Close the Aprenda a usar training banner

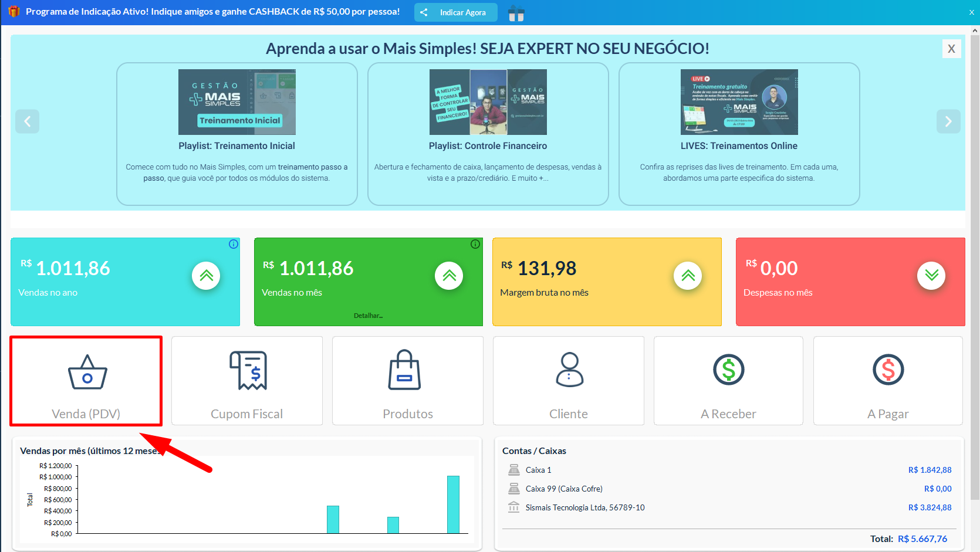click(951, 49)
